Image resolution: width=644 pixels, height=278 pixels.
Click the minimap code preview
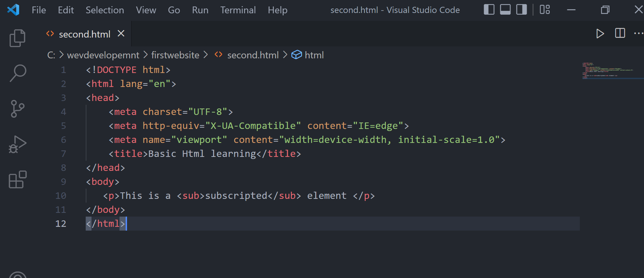click(x=608, y=71)
